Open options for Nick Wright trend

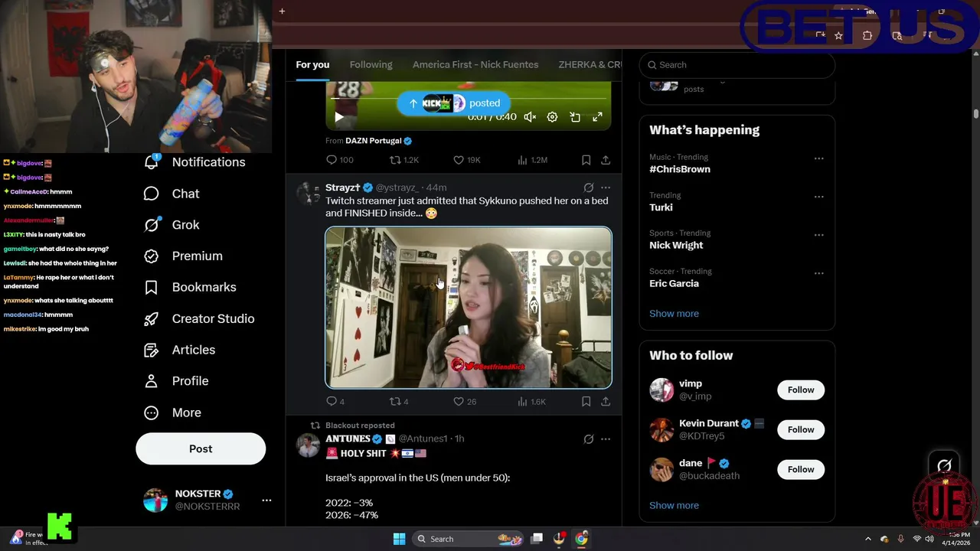pos(818,235)
